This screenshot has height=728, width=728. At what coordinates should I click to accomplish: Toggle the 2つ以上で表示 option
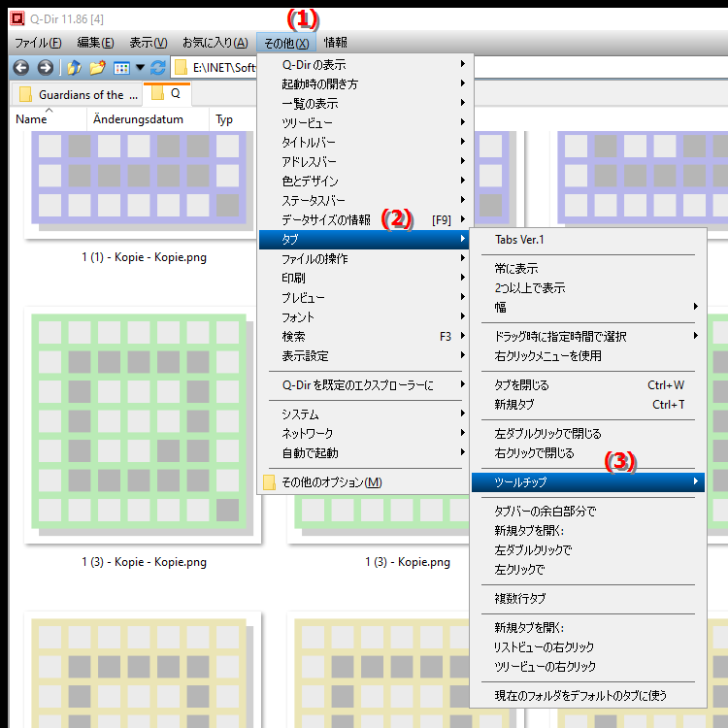588,288
